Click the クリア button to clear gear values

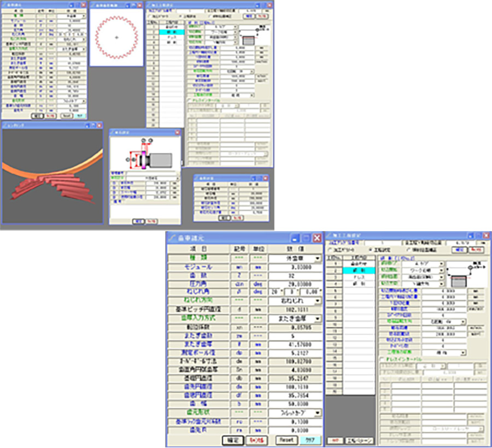[311, 440]
